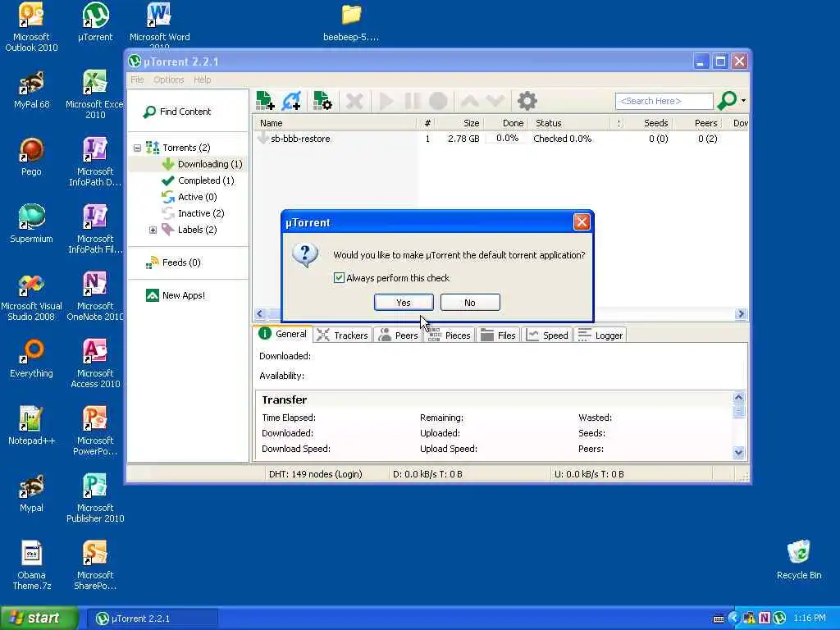Screen dimensions: 840x630
Task: Click the Search Here input field
Action: (664, 101)
